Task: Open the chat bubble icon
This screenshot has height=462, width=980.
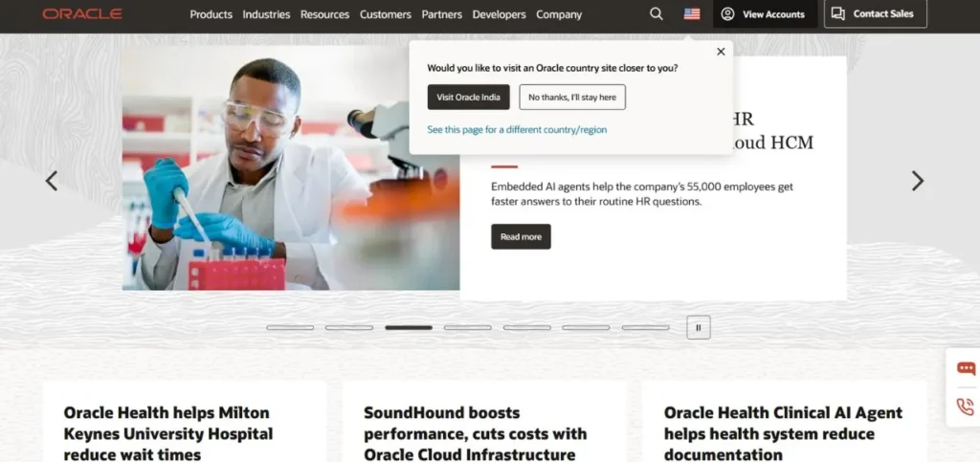Action: (966, 368)
